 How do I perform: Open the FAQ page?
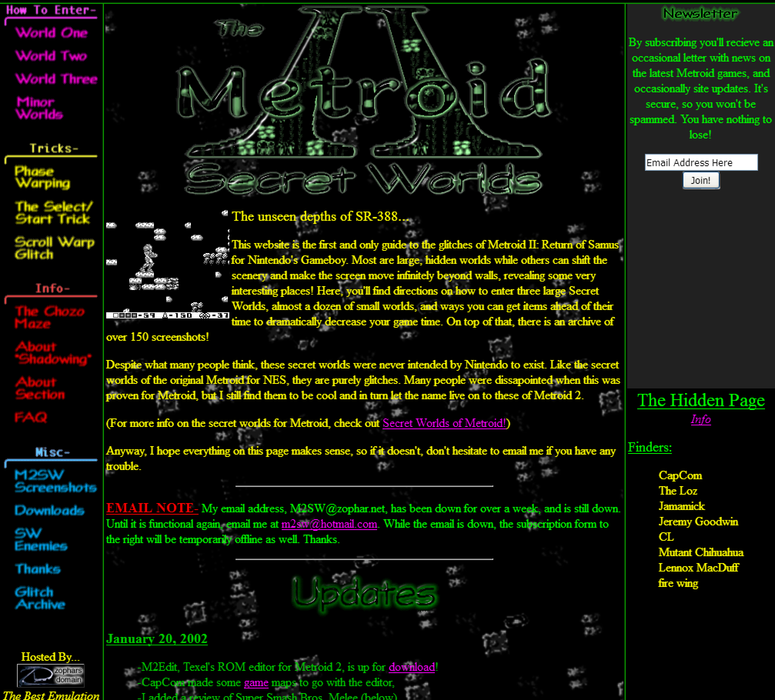click(31, 417)
